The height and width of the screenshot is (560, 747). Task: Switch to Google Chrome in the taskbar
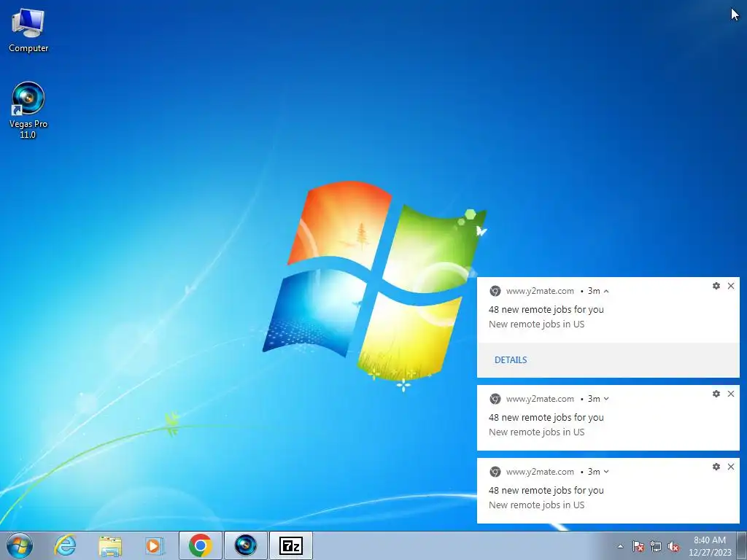(x=201, y=545)
